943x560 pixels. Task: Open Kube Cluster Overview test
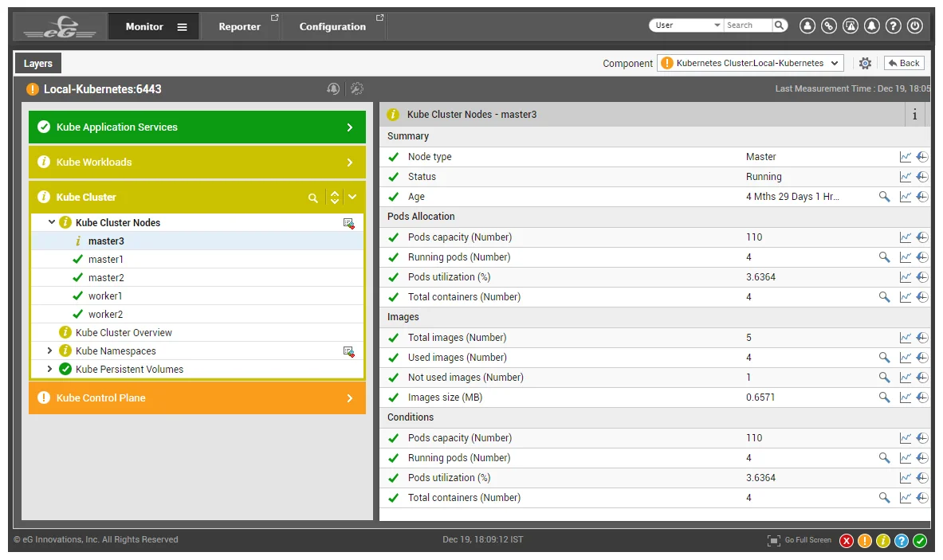point(124,333)
